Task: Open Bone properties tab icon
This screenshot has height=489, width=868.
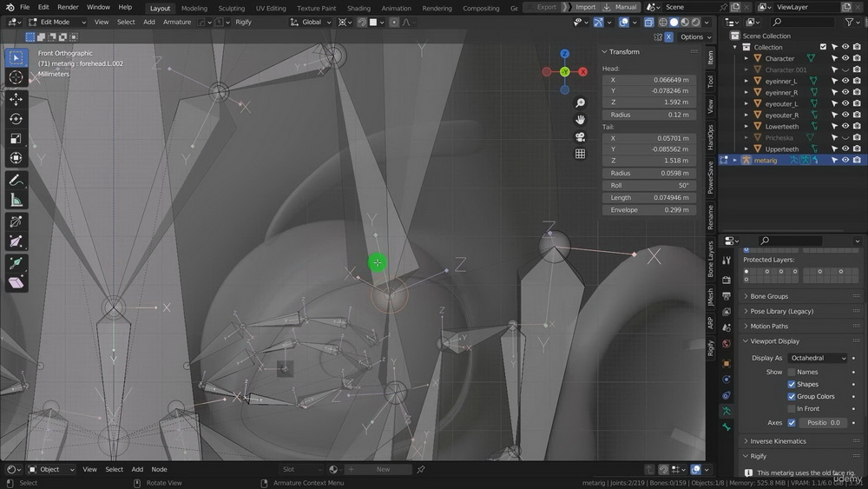Action: click(727, 427)
